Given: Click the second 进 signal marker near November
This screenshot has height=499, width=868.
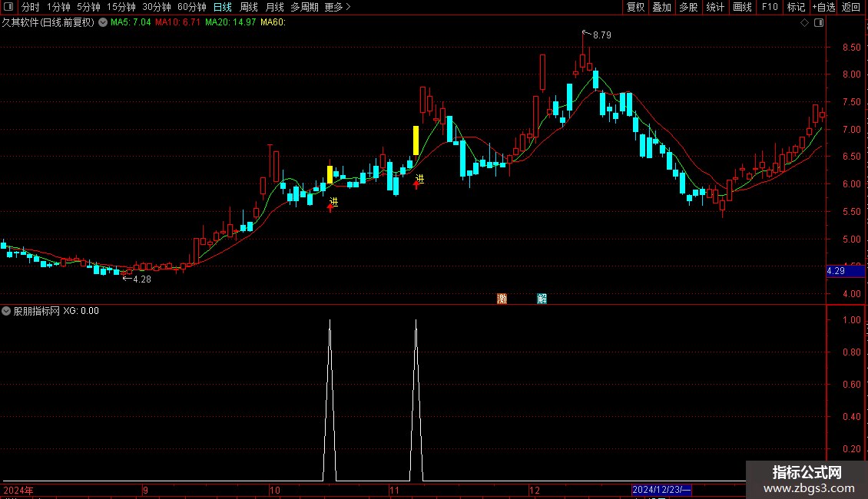Looking at the screenshot, I should coord(419,179).
